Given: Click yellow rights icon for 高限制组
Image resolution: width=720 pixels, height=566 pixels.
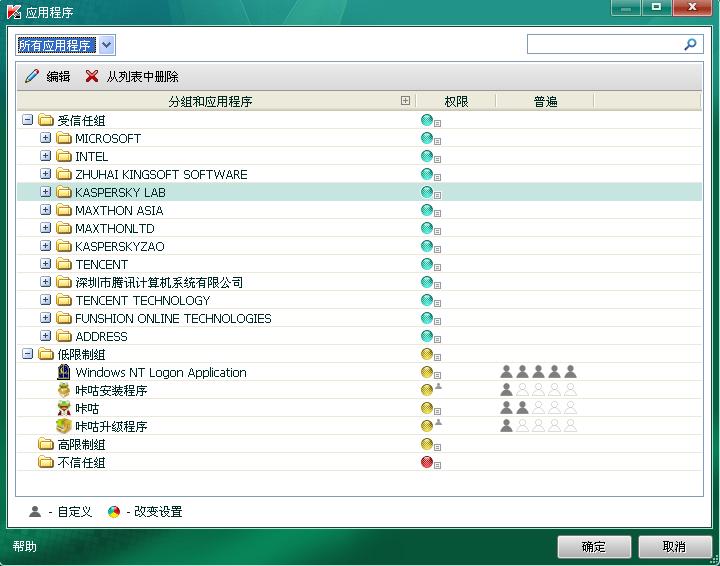Looking at the screenshot, I should point(427,444).
